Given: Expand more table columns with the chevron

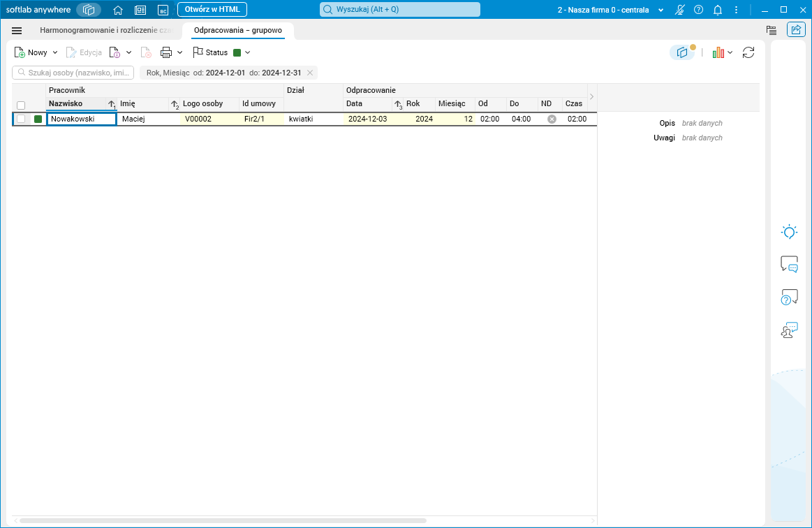Looking at the screenshot, I should [591, 97].
